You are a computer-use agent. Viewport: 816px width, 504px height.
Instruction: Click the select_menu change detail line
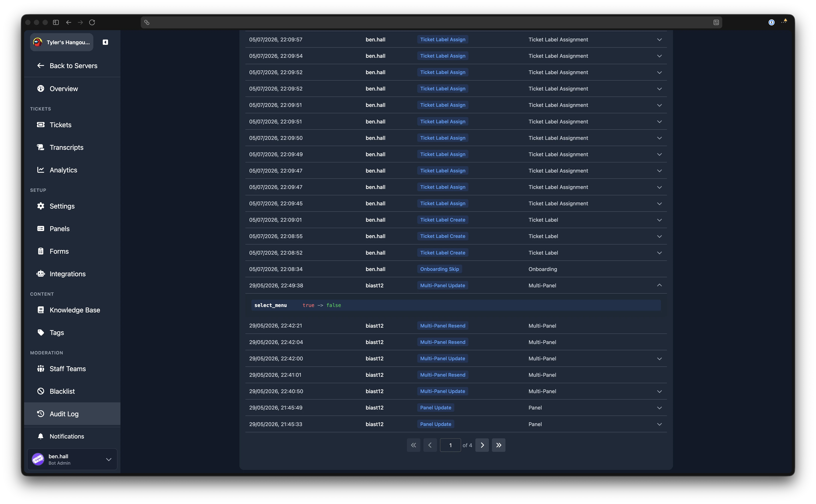pos(456,305)
